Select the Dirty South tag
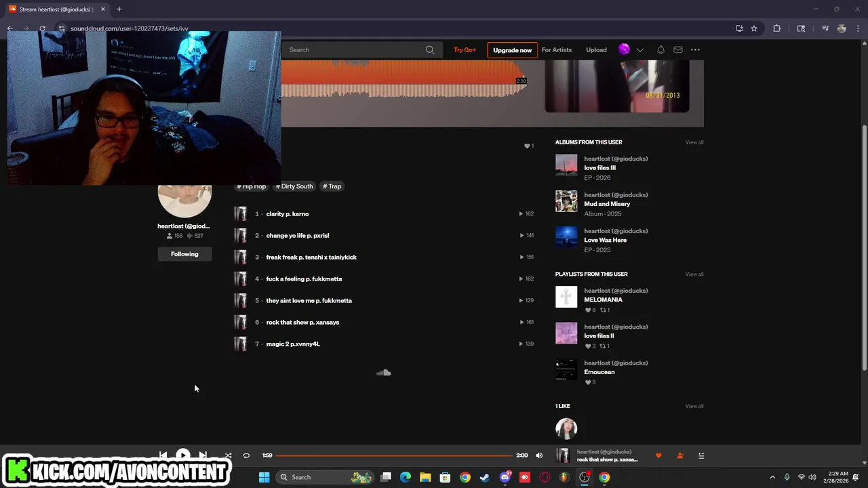This screenshot has height=488, width=868. point(294,186)
